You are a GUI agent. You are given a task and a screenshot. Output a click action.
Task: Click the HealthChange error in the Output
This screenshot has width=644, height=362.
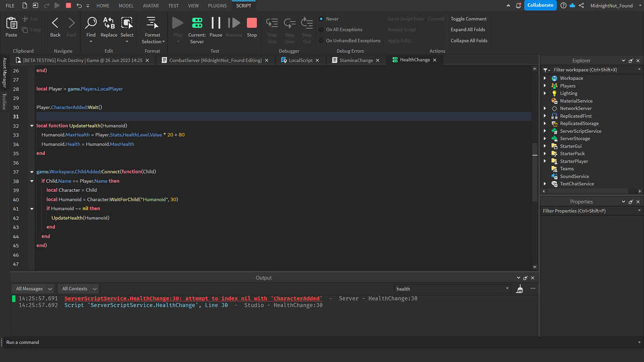[x=194, y=298]
